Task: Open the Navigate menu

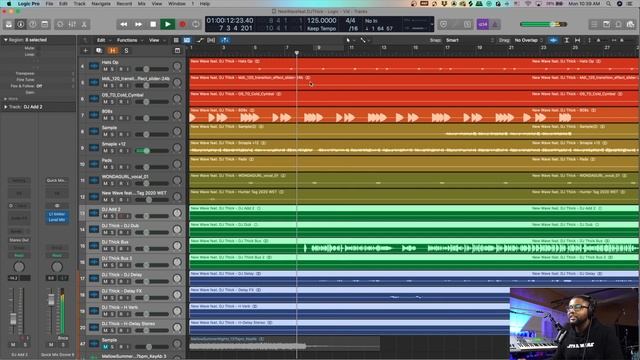Action: tap(101, 4)
